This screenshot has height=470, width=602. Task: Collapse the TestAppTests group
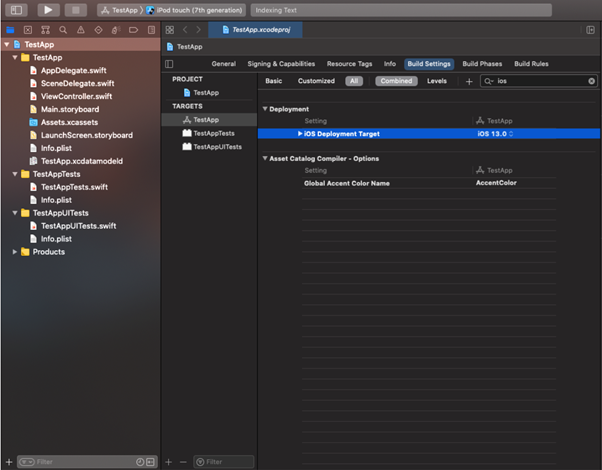[x=15, y=174]
